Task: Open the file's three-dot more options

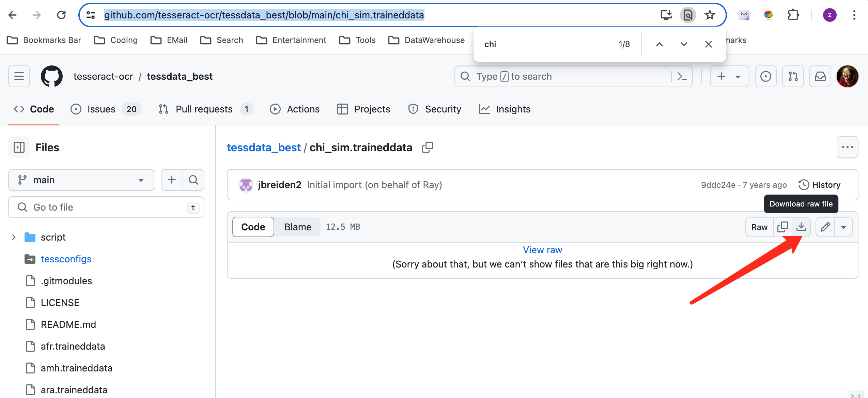Action: coord(847,147)
